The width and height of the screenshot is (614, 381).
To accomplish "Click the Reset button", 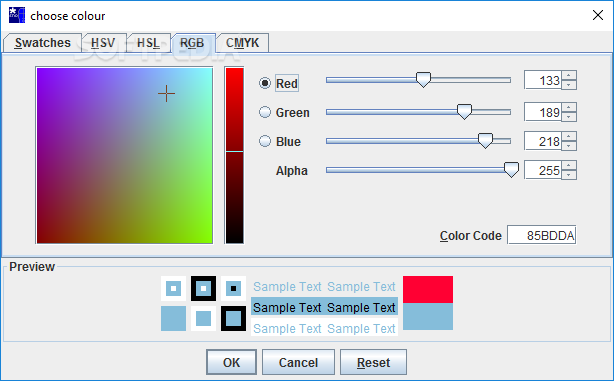I will pyautogui.click(x=374, y=362).
